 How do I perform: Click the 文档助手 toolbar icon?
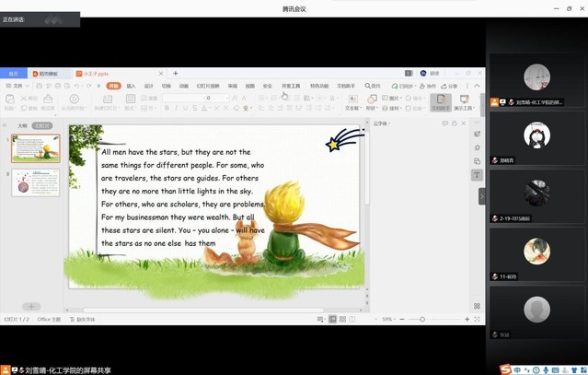pyautogui.click(x=441, y=101)
